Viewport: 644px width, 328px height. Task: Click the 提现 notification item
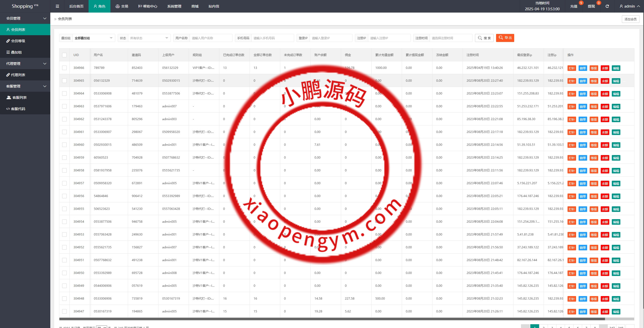591,6
